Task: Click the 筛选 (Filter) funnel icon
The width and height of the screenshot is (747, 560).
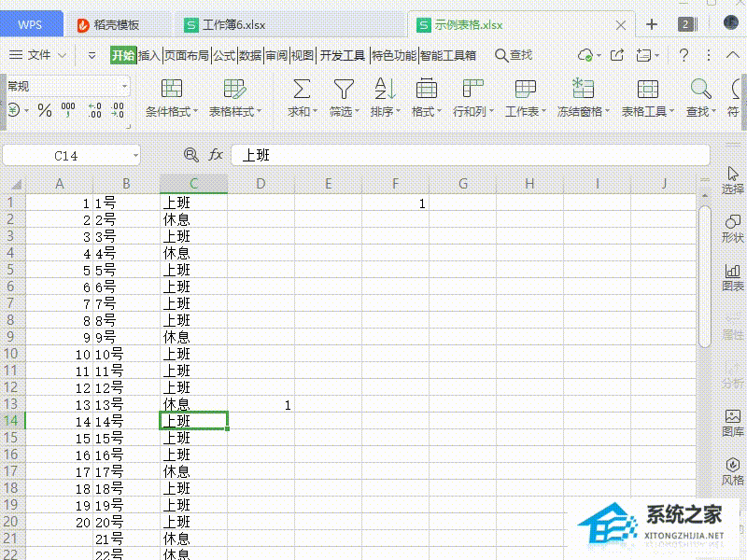Action: coord(345,90)
